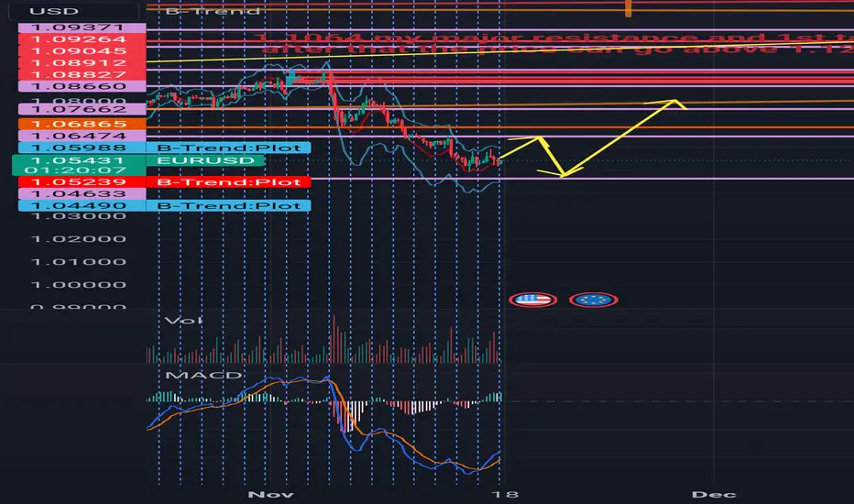Click the MACD indicator legend label
The width and height of the screenshot is (854, 504).
coord(203,375)
